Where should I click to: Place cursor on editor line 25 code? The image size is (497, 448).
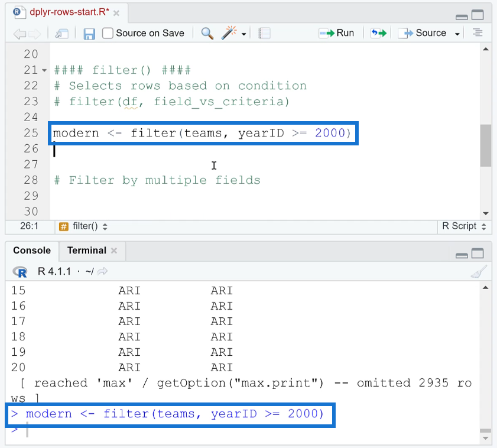coord(202,133)
